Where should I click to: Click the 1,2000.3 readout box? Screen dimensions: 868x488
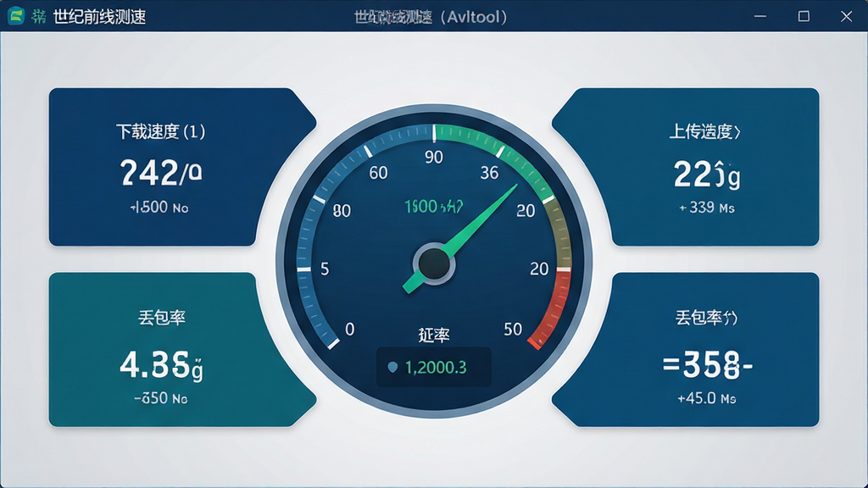(x=434, y=367)
